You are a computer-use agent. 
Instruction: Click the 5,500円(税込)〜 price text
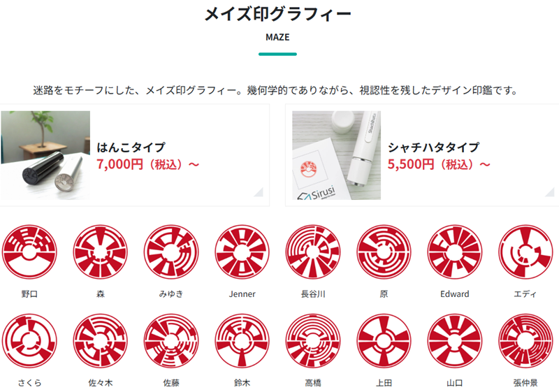[439, 164]
